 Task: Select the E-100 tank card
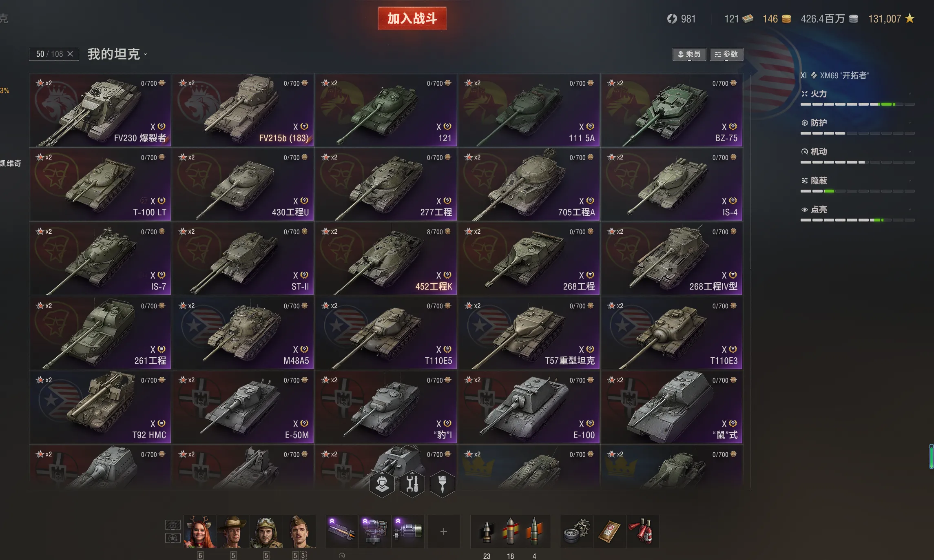(529, 407)
